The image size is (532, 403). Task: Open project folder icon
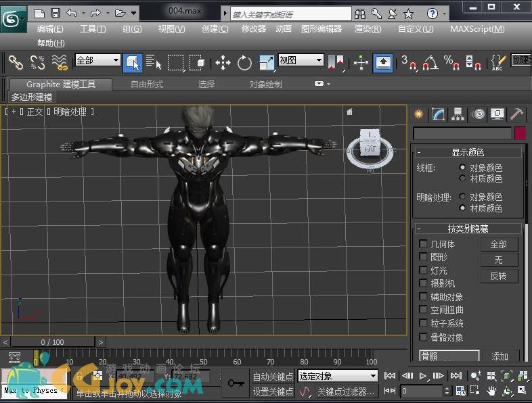[120, 14]
